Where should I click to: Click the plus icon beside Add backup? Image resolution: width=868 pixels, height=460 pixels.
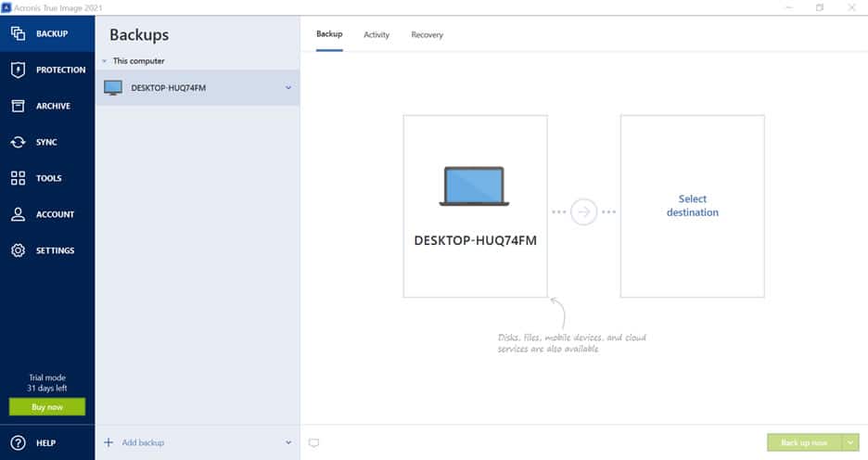tap(108, 442)
